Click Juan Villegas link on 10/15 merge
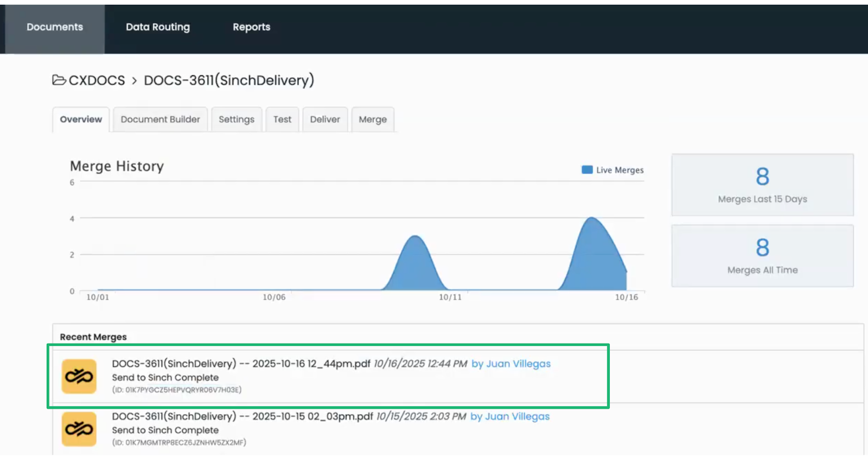Viewport: 868px width, 464px height. click(x=510, y=416)
